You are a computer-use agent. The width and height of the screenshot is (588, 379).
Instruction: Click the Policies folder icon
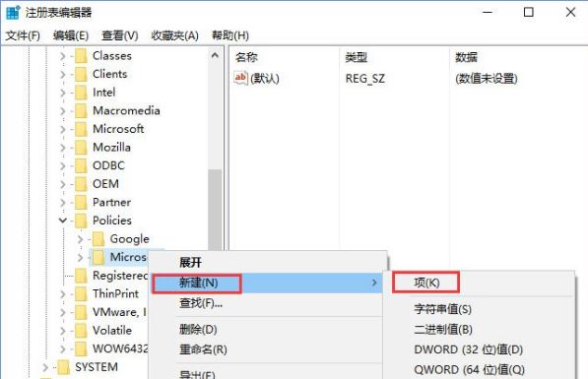[81, 221]
